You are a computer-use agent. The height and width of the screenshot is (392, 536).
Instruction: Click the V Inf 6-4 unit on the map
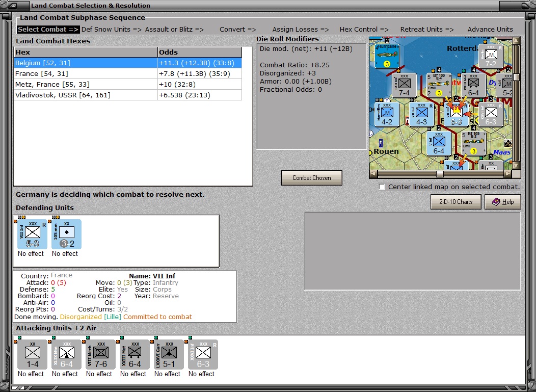point(439,143)
